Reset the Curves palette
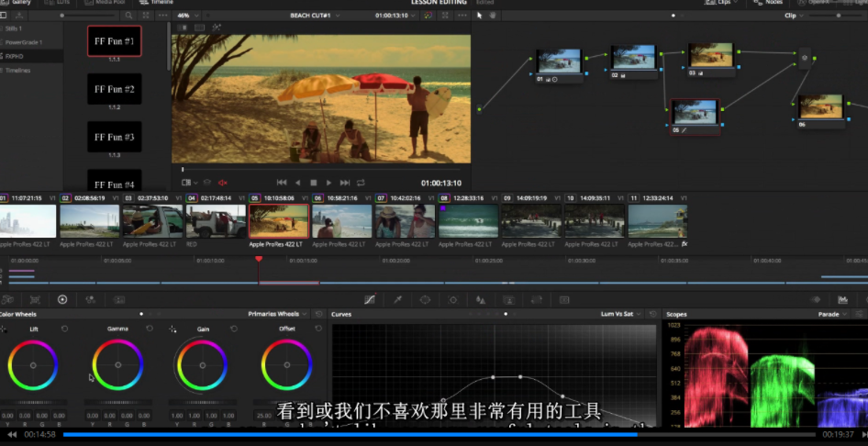The image size is (868, 446). 653,314
